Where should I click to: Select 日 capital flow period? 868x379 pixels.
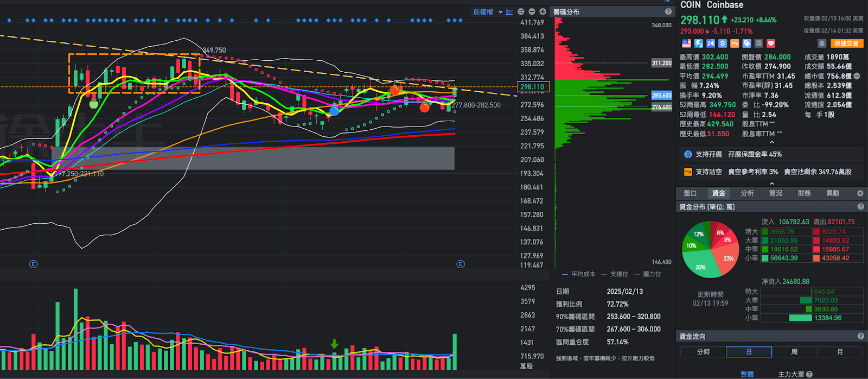(749, 352)
